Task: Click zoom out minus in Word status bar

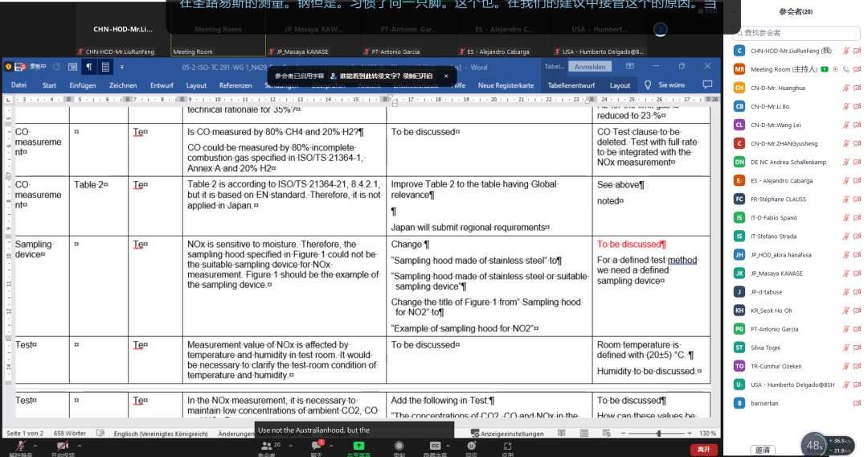Action: [x=624, y=433]
